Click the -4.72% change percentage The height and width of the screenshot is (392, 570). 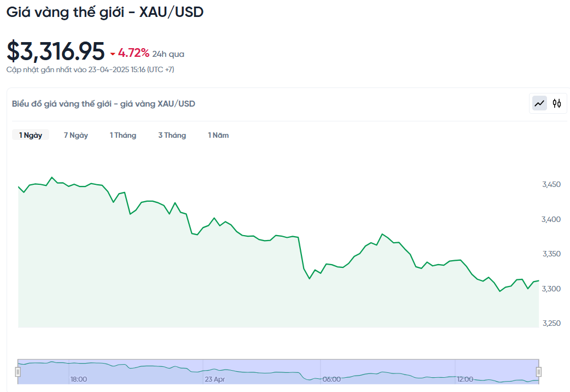coord(133,53)
